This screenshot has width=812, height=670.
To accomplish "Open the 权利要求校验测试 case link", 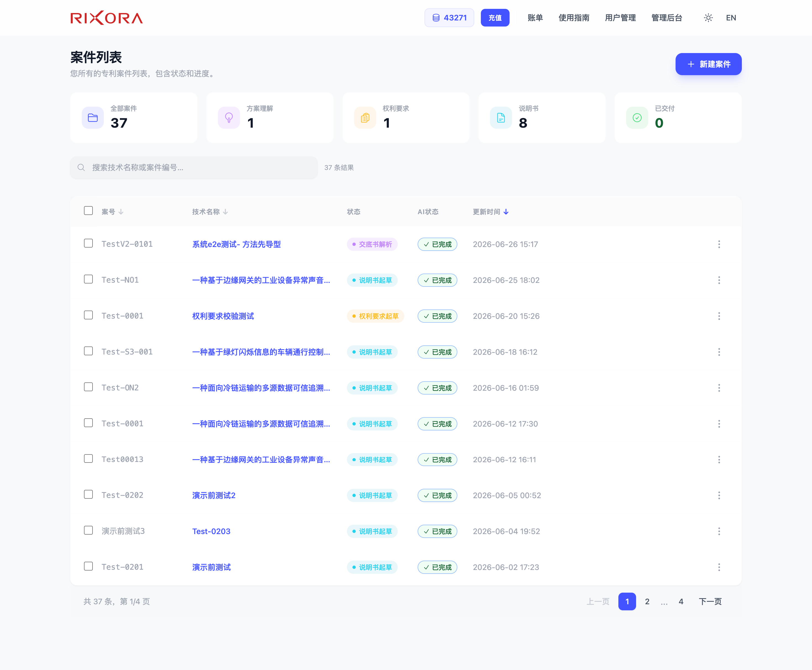I will (x=223, y=316).
